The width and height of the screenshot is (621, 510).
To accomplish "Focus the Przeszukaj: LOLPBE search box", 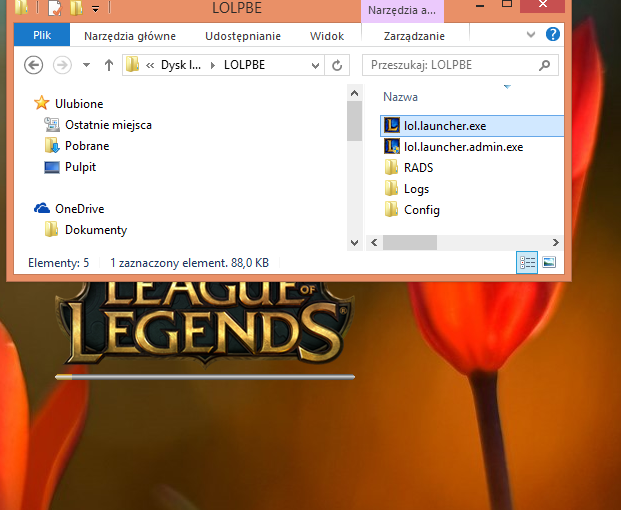I will pos(460,65).
